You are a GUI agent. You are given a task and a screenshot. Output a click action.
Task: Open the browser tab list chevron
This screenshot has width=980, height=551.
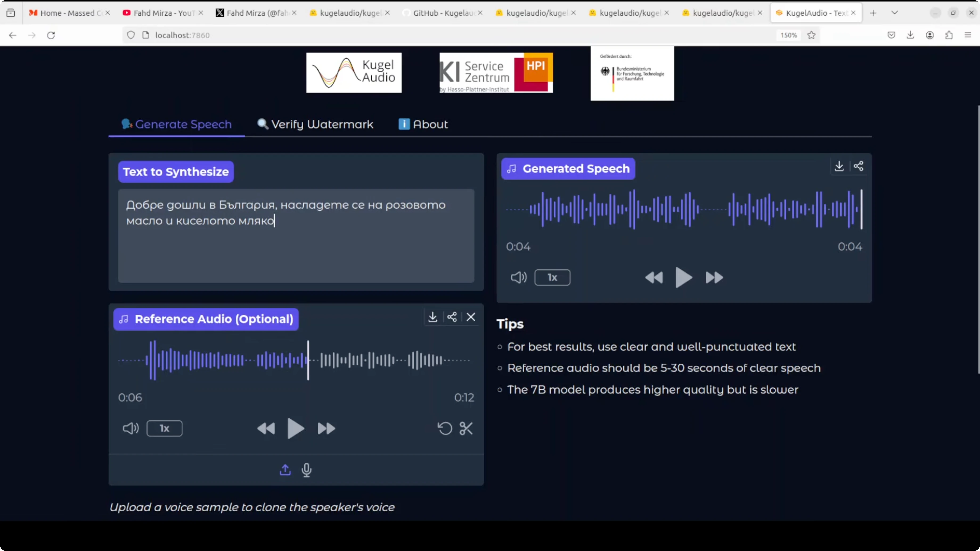point(895,13)
